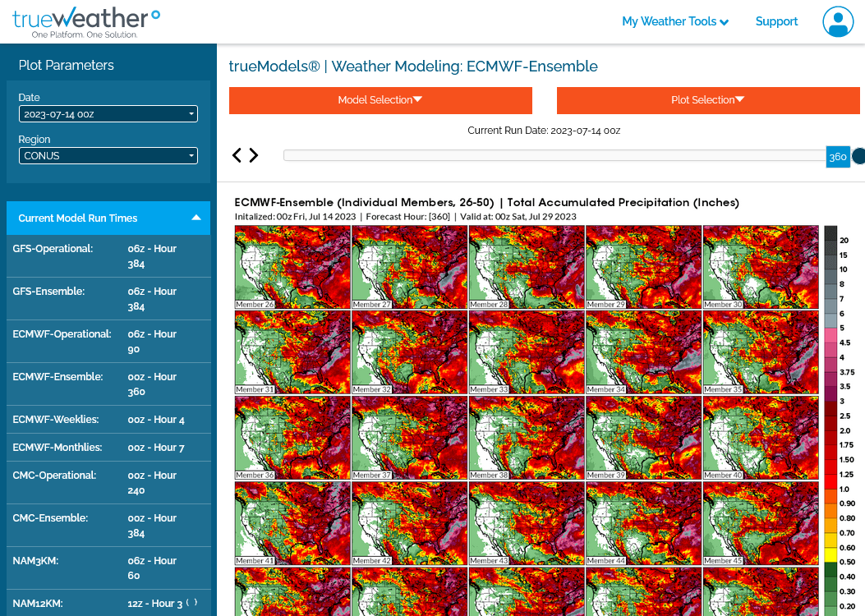Open the Support link
The image size is (865, 616).
[x=776, y=21]
